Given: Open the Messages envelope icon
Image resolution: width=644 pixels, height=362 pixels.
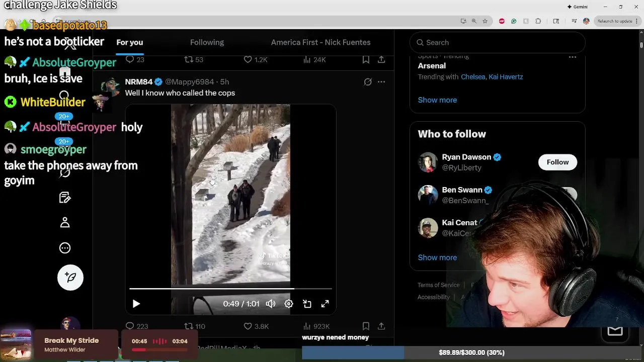Looking at the screenshot, I should point(615,331).
